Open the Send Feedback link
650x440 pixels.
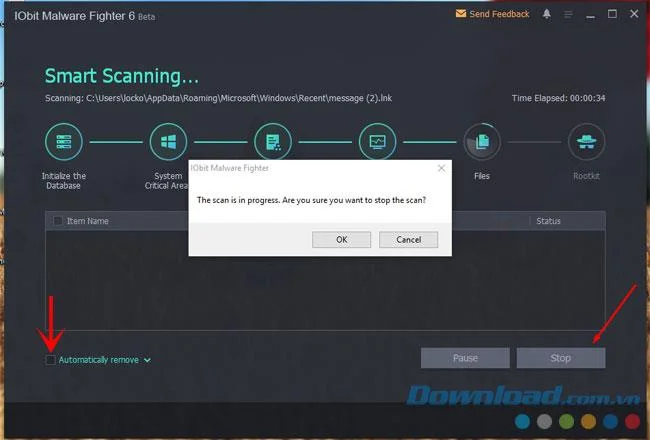pyautogui.click(x=499, y=14)
